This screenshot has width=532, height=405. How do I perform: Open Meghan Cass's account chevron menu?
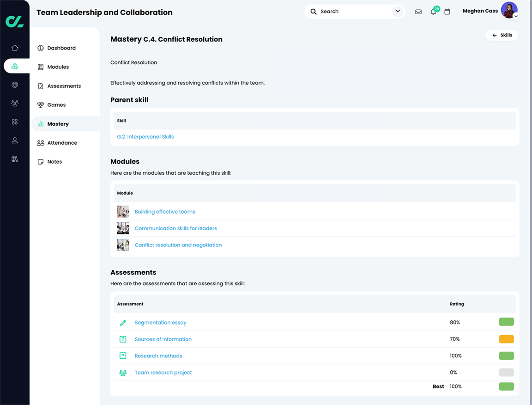coord(516,16)
